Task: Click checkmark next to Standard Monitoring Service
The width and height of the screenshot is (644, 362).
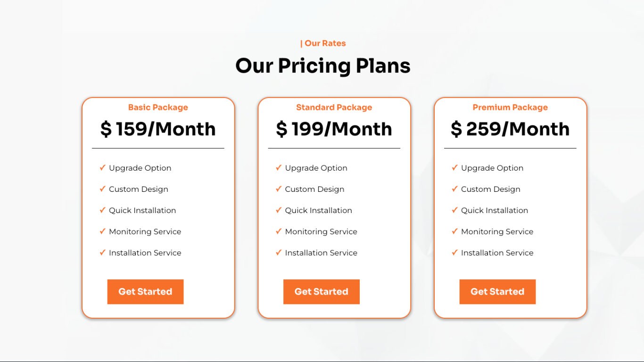Action: pos(279,231)
